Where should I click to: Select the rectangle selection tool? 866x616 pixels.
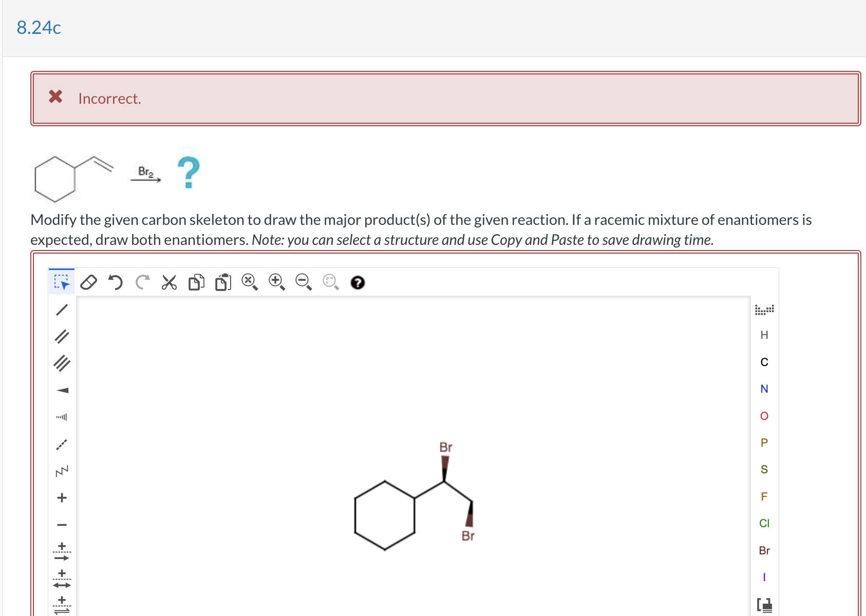tap(61, 281)
